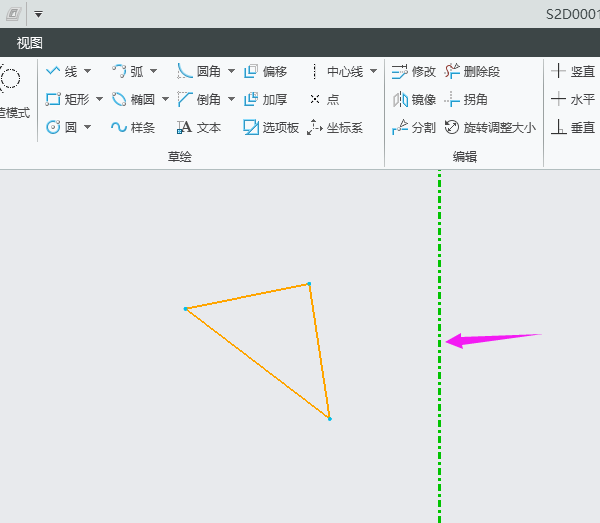This screenshot has height=523, width=600.
Task: Select the Point (点) tool
Action: 324,99
